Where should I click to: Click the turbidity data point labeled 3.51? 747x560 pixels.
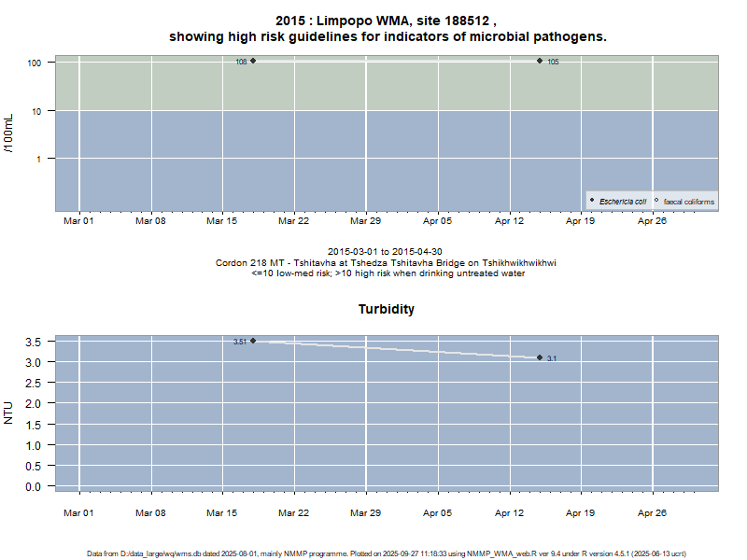tap(253, 341)
